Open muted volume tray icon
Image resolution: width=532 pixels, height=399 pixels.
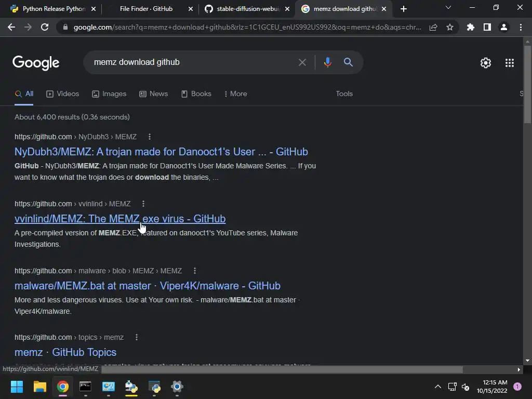coord(465,387)
